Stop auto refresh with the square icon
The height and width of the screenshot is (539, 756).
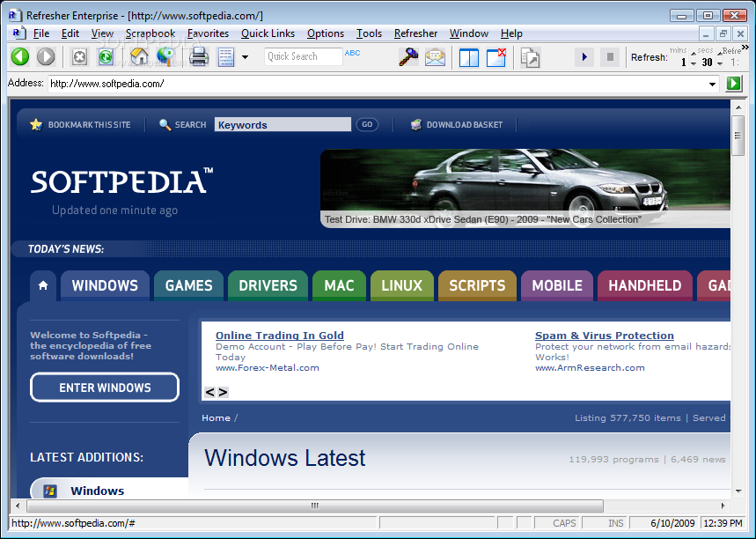610,57
